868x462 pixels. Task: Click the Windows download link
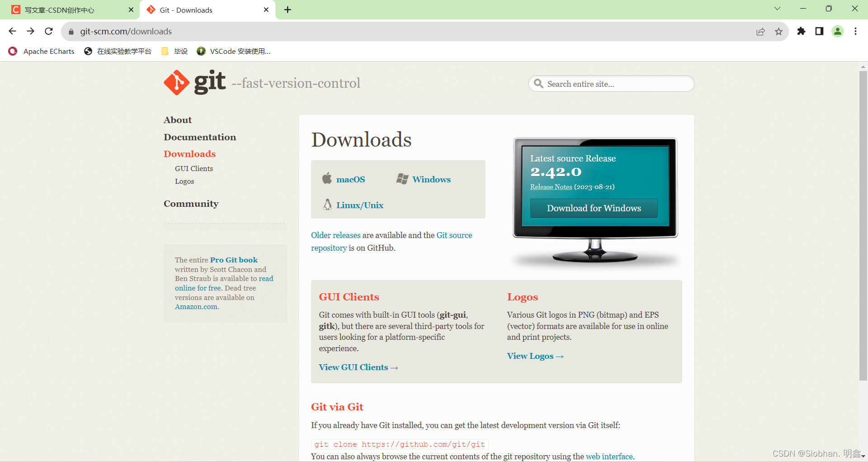coord(431,179)
